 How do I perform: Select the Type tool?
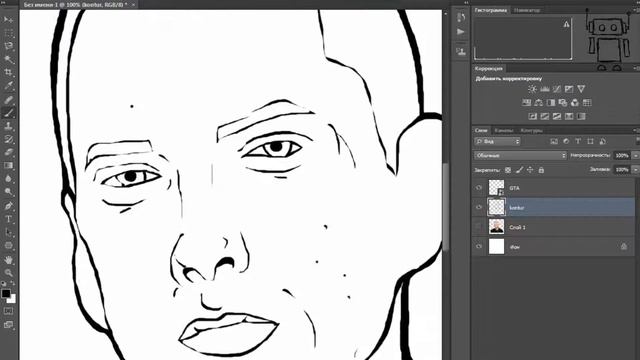coord(8,219)
